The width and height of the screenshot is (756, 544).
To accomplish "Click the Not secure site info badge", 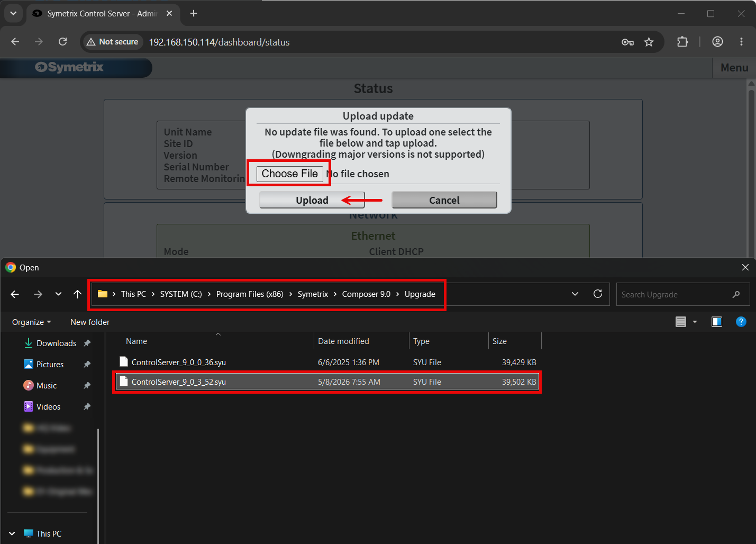I will [x=113, y=42].
